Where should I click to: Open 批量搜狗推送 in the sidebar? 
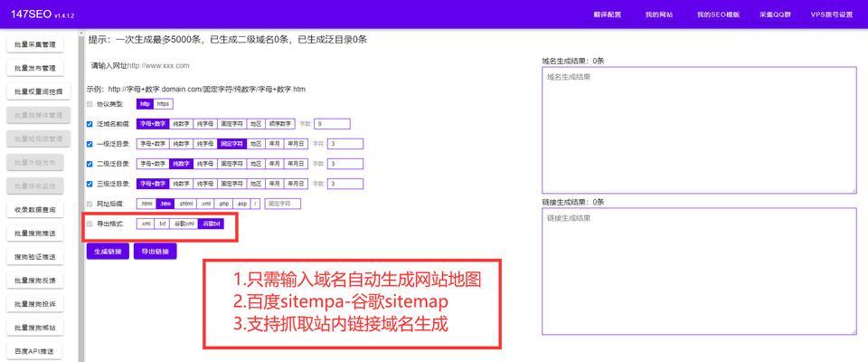pyautogui.click(x=35, y=233)
